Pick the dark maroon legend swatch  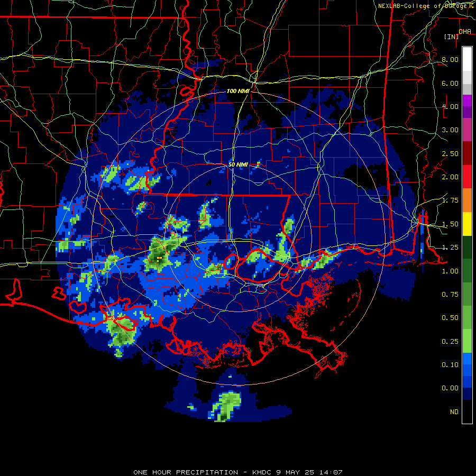pos(467,153)
